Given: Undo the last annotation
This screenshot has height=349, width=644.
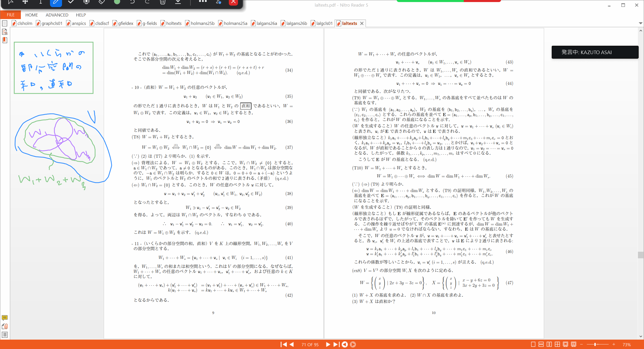Looking at the screenshot, I should (132, 2).
